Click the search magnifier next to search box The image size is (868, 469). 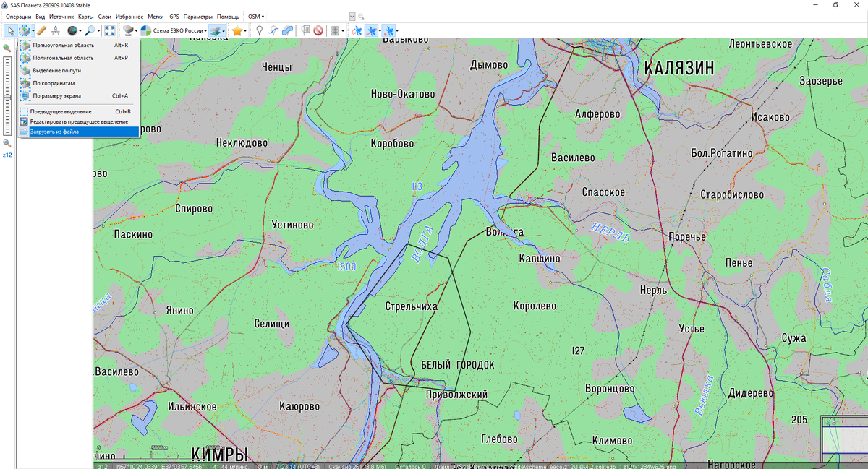coord(362,16)
